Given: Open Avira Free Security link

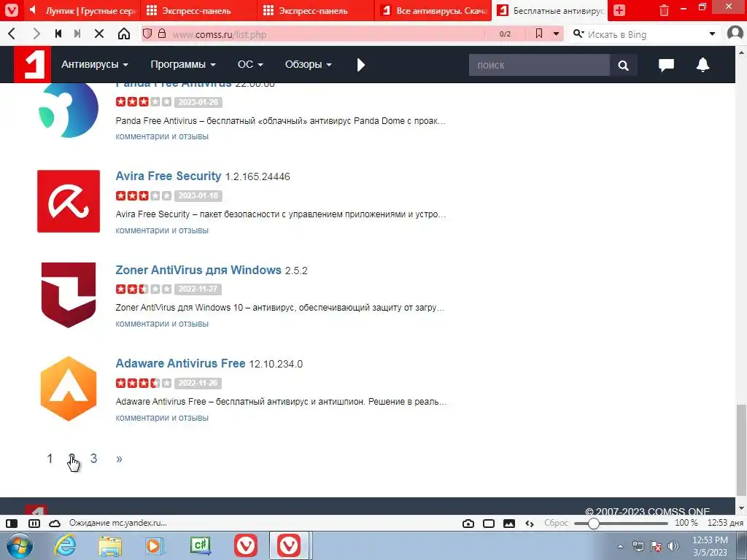Looking at the screenshot, I should coord(169,176).
